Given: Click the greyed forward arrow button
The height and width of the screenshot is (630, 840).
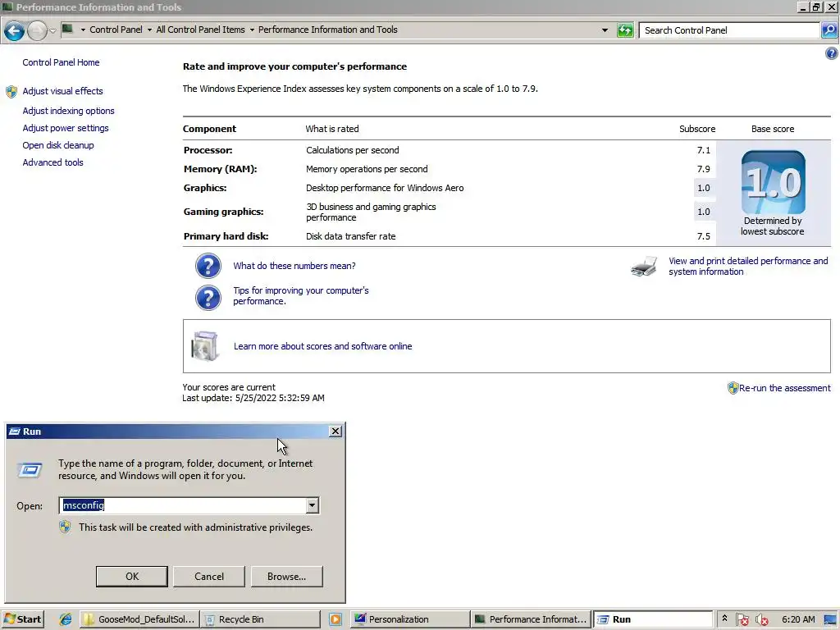Looking at the screenshot, I should pyautogui.click(x=37, y=30).
